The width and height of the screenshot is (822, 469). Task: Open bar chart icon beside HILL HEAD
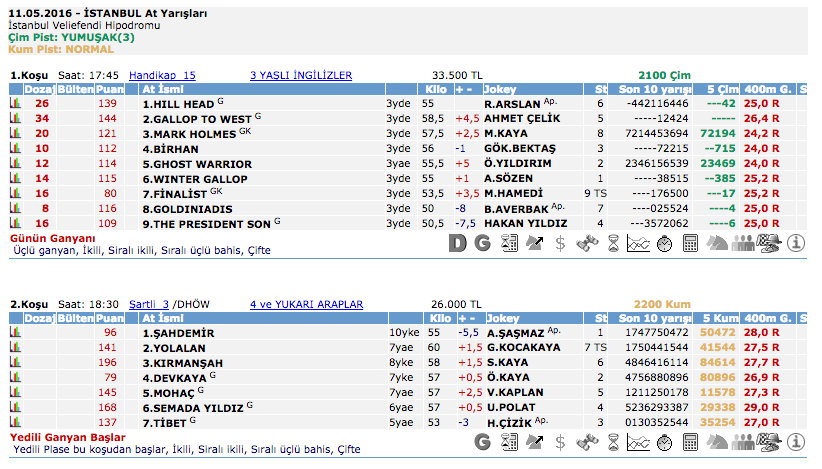tap(16, 103)
